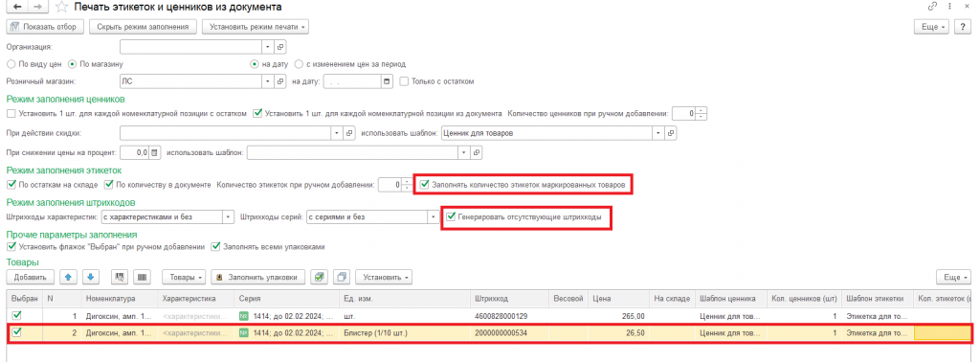Select с изменением цен за период option

click(x=299, y=64)
